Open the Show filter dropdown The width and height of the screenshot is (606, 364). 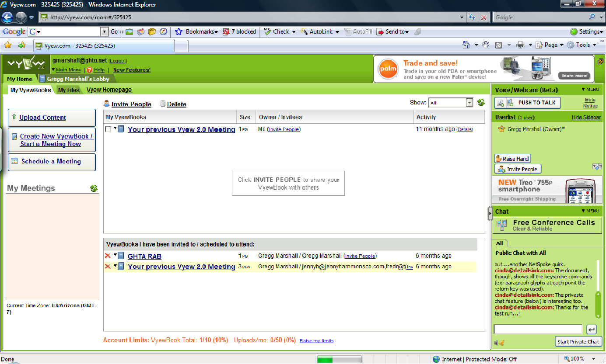coord(469,103)
